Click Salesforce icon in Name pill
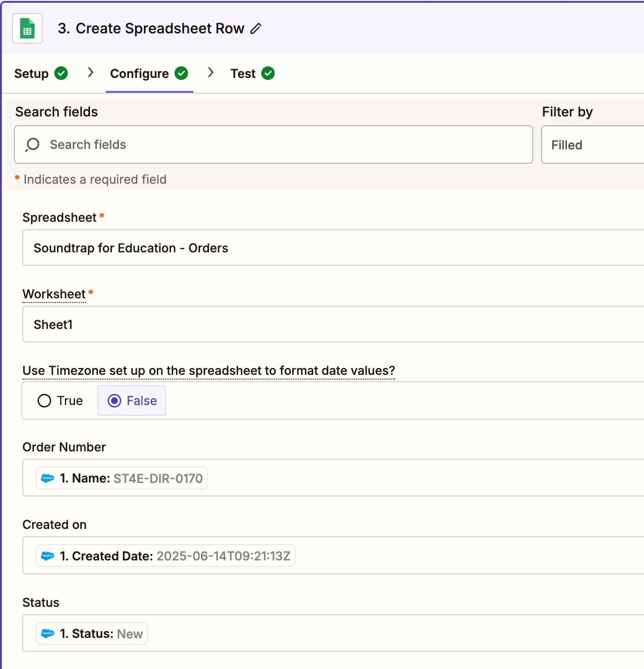This screenshot has width=644, height=669. click(48, 478)
